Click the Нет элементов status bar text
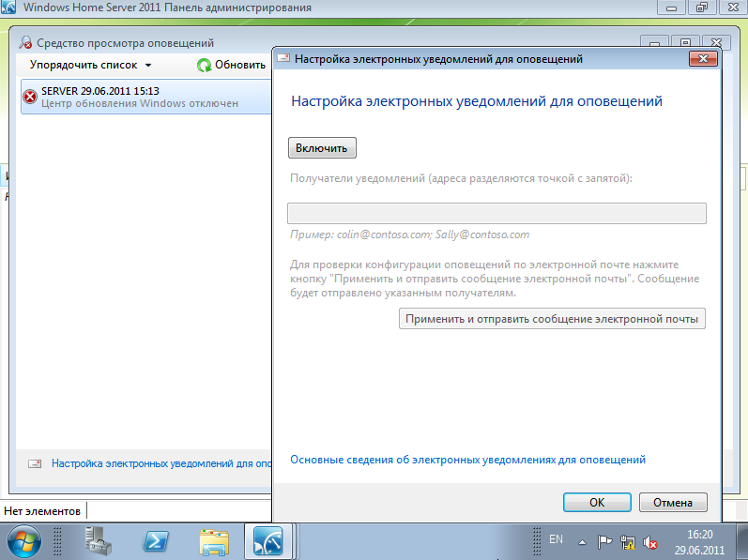This screenshot has width=748, height=560. tap(42, 511)
